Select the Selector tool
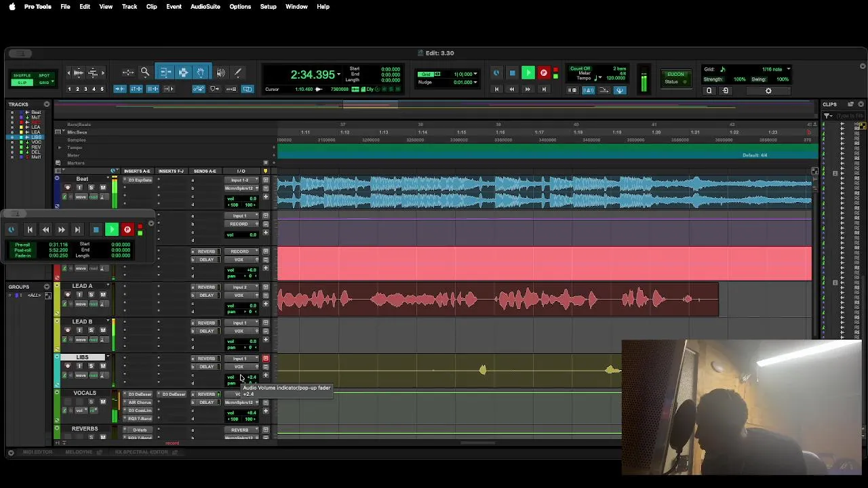Screen dimensions: 868x488 coord(184,72)
